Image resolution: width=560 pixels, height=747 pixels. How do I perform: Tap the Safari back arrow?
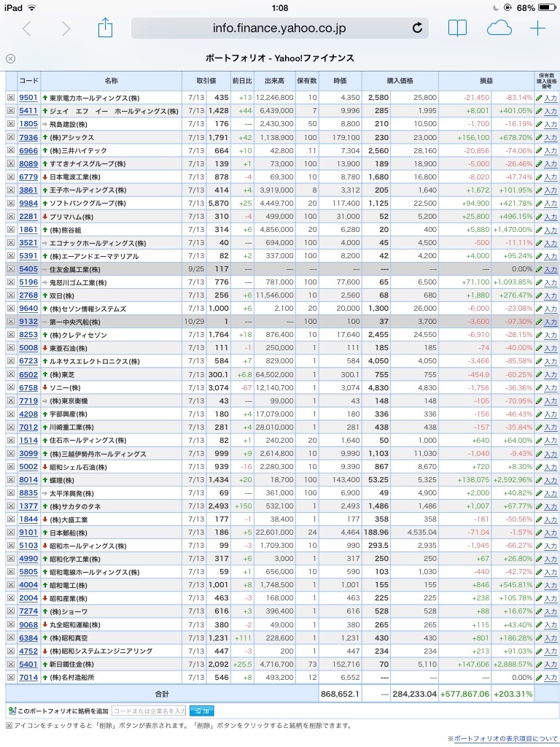point(27,28)
